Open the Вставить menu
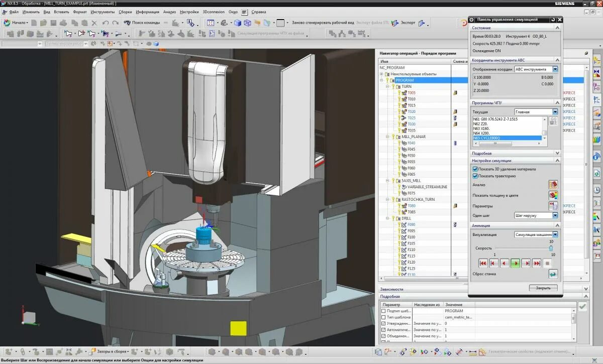The image size is (603, 364). point(62,11)
